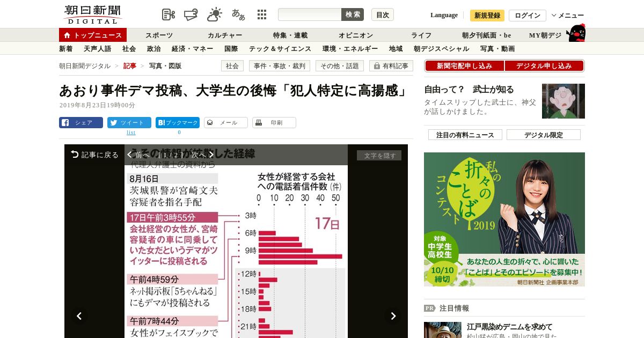Open the weather icon in header

click(x=215, y=14)
